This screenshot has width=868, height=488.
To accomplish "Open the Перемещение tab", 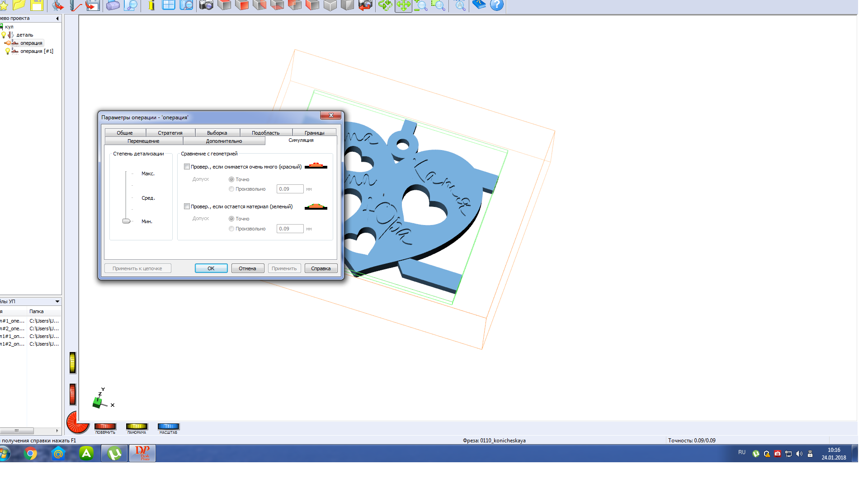I will [x=143, y=141].
